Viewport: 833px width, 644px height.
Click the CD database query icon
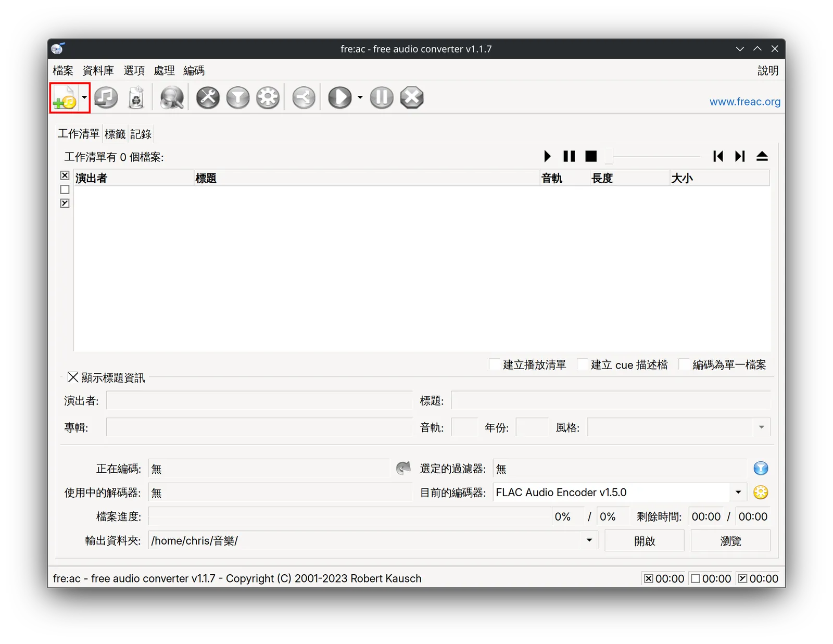tap(172, 98)
